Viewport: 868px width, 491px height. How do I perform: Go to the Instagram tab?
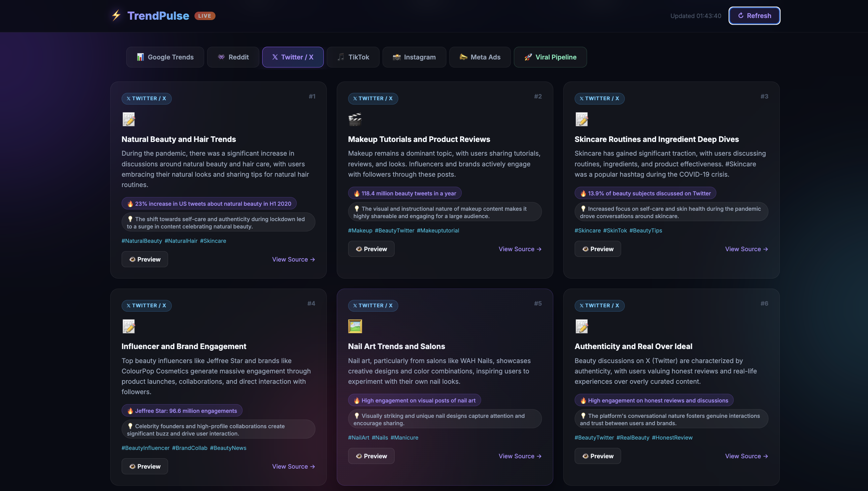pos(414,57)
